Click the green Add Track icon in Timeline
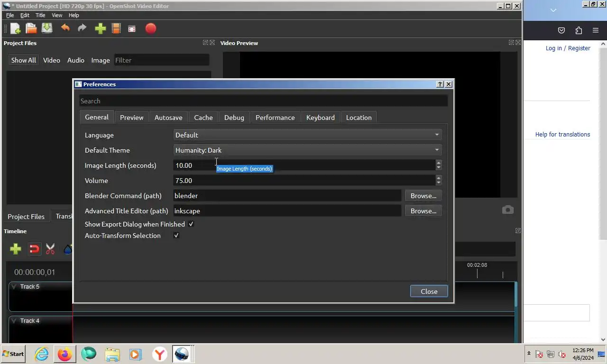 pyautogui.click(x=16, y=249)
